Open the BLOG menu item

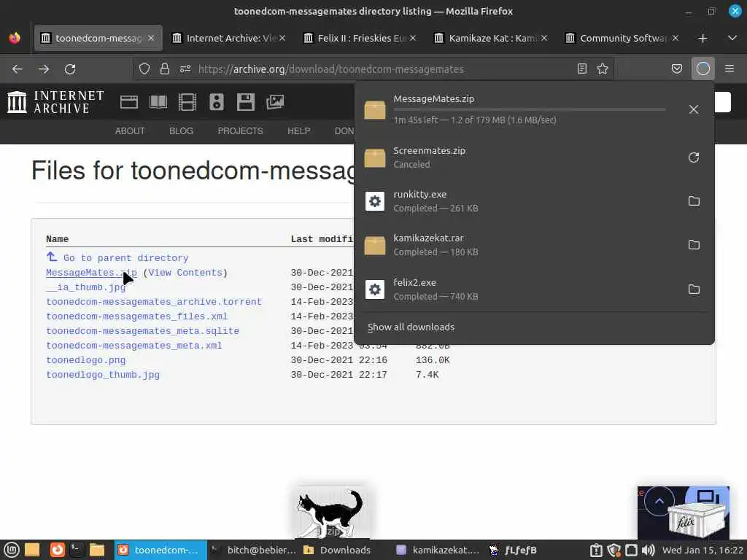click(181, 131)
